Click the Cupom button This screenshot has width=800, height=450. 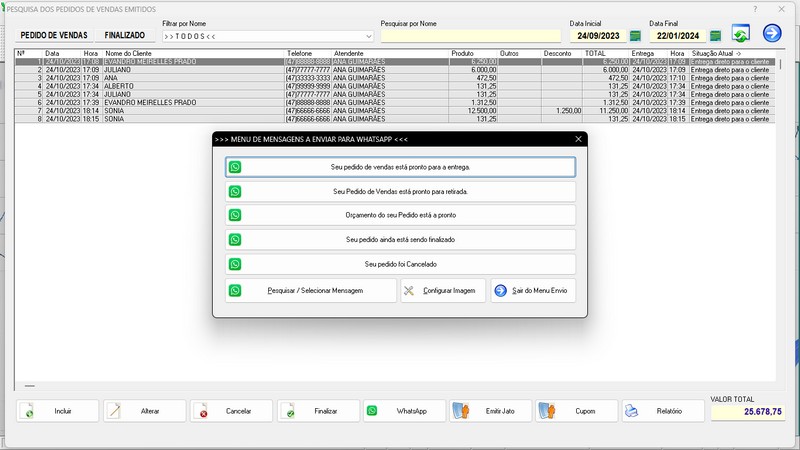coord(577,411)
